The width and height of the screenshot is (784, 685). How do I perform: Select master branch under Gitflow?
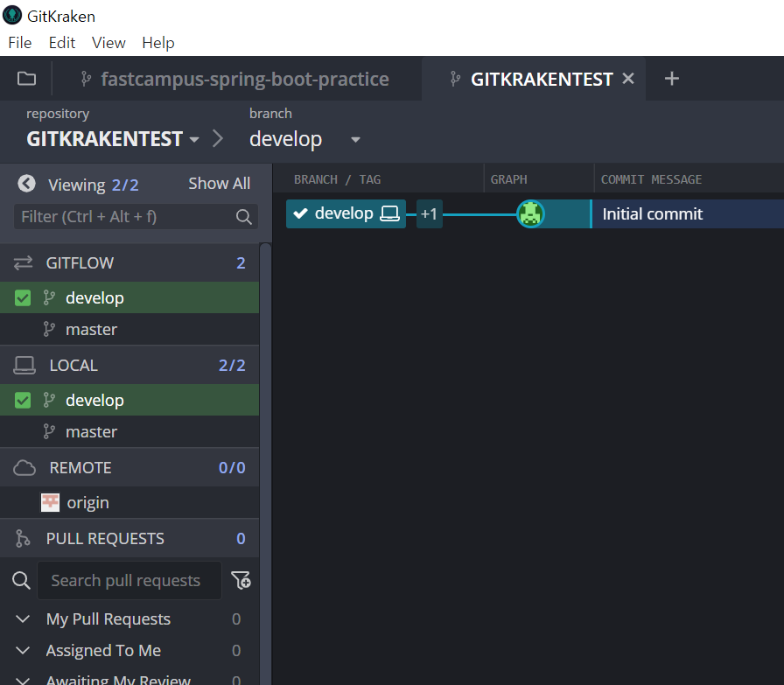[129, 330]
